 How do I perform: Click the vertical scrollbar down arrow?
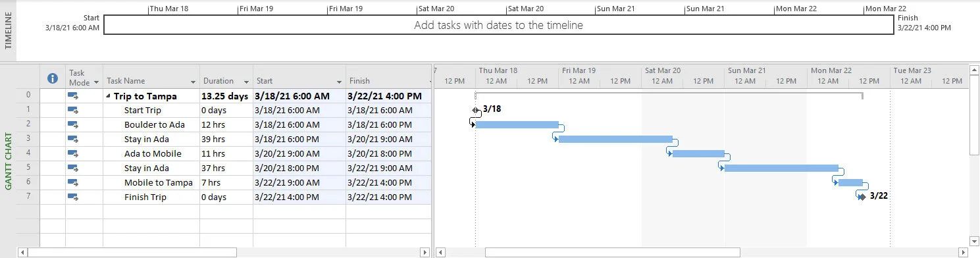(x=975, y=241)
